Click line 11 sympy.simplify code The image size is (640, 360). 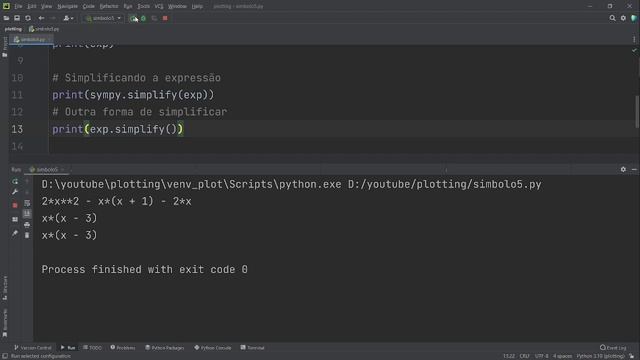point(133,95)
